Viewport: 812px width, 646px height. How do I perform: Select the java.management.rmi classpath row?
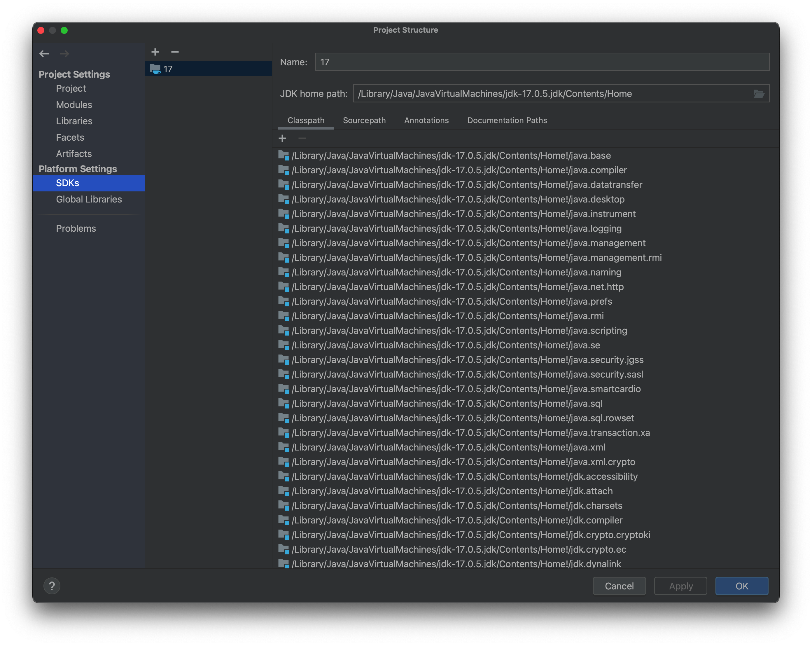(526, 258)
